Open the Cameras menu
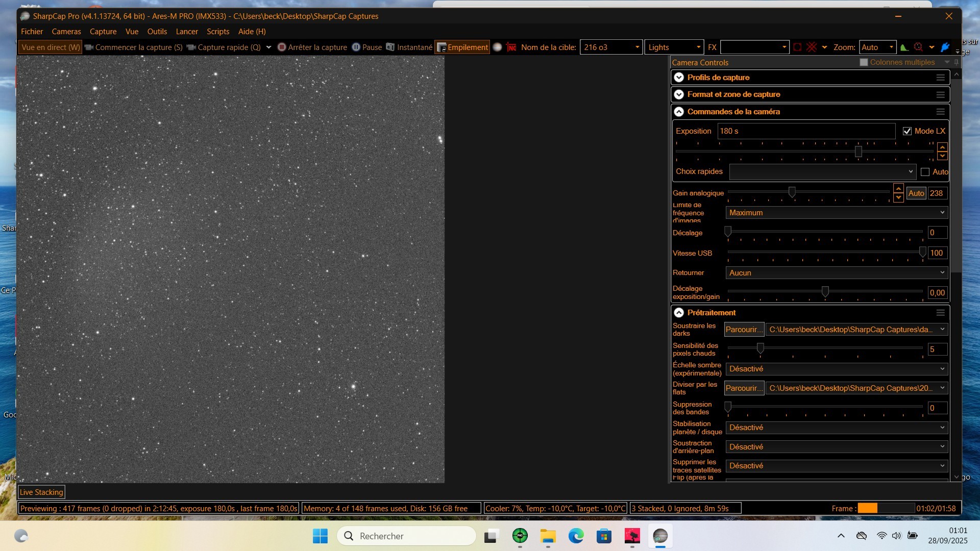 [66, 32]
